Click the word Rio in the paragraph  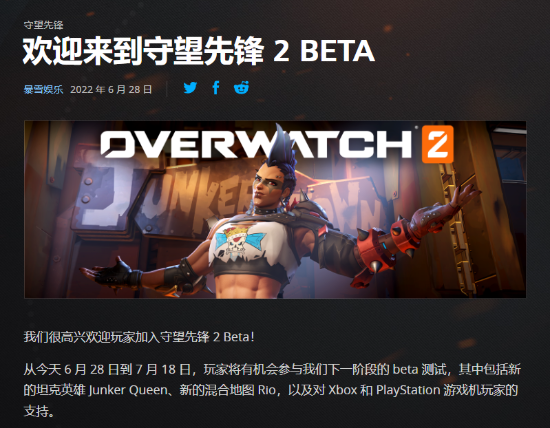pyautogui.click(x=267, y=390)
